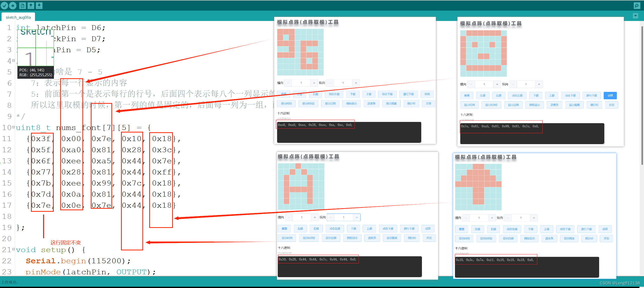Click 动效 in the letter-A pattern panel

(428, 229)
